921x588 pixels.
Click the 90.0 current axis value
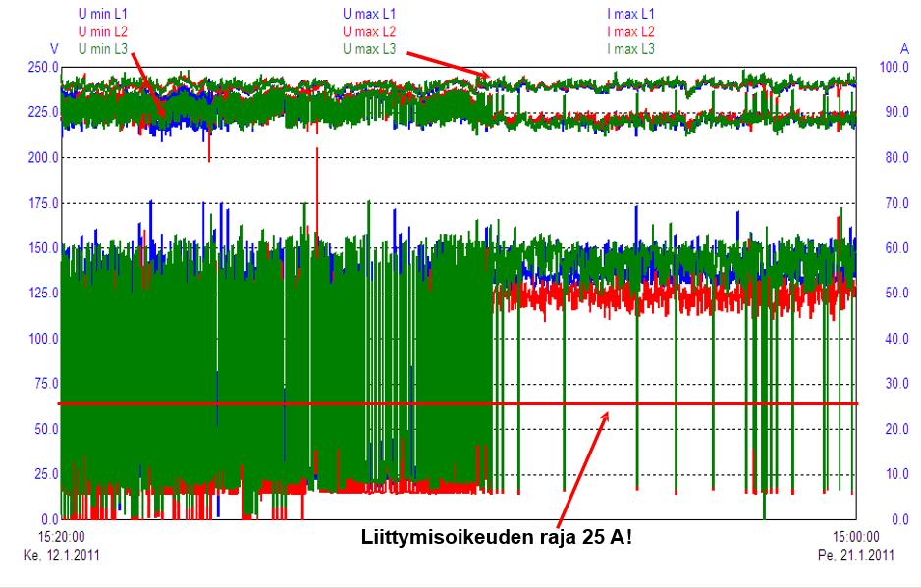pyautogui.click(x=896, y=112)
